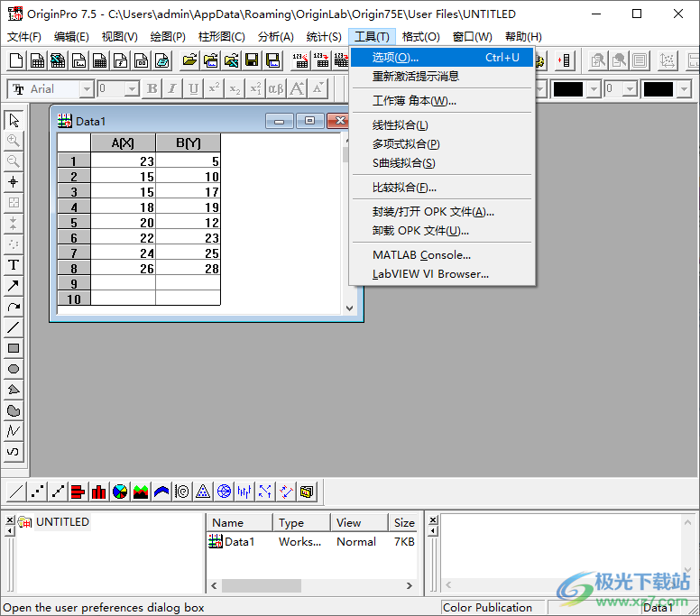Viewport: 700px width, 616px height.
Task: Select the Polyline drawing tool
Action: [14, 431]
